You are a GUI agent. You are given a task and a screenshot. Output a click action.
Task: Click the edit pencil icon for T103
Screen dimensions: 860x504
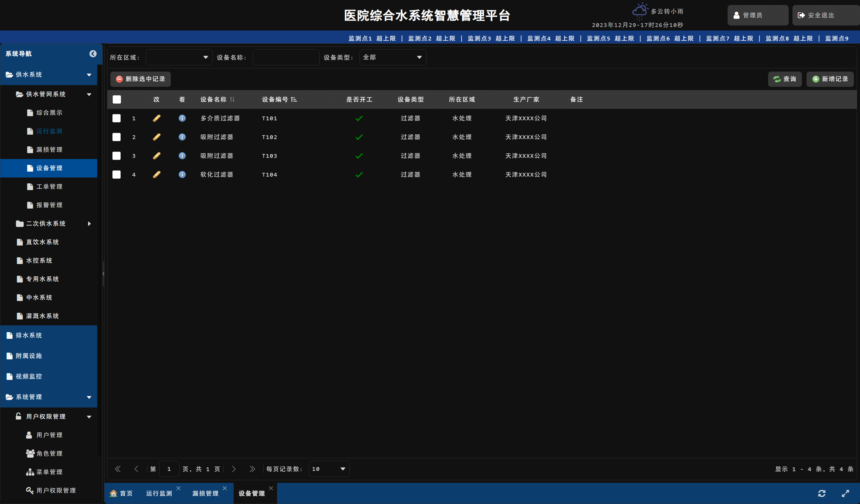click(157, 156)
